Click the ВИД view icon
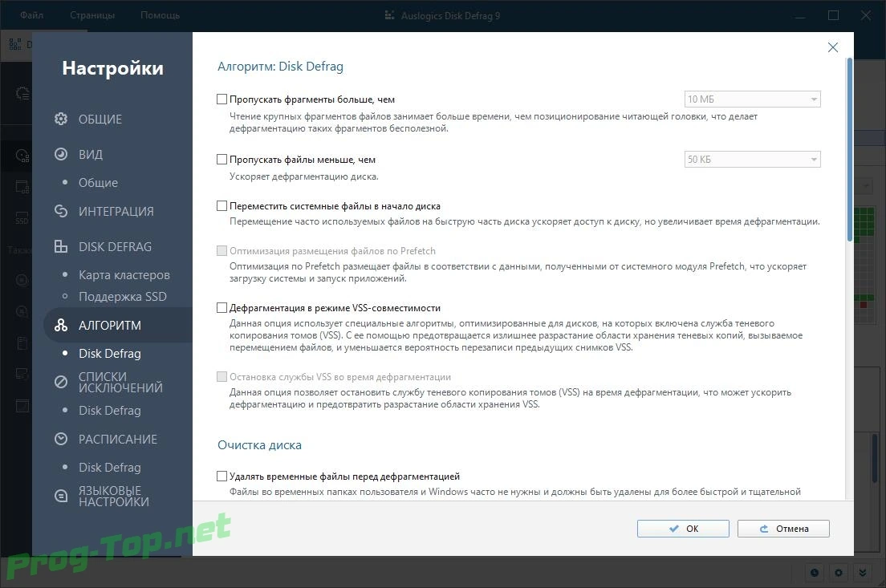The width and height of the screenshot is (886, 588). click(61, 154)
